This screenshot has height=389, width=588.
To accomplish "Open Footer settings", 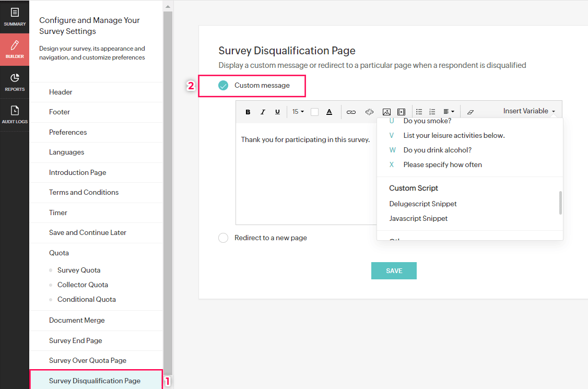I will click(x=96, y=112).
